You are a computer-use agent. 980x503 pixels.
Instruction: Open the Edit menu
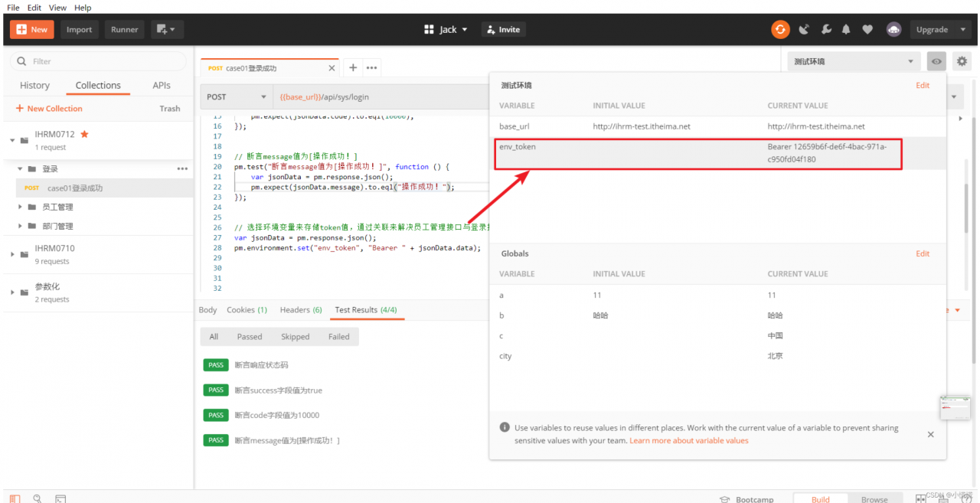click(34, 8)
